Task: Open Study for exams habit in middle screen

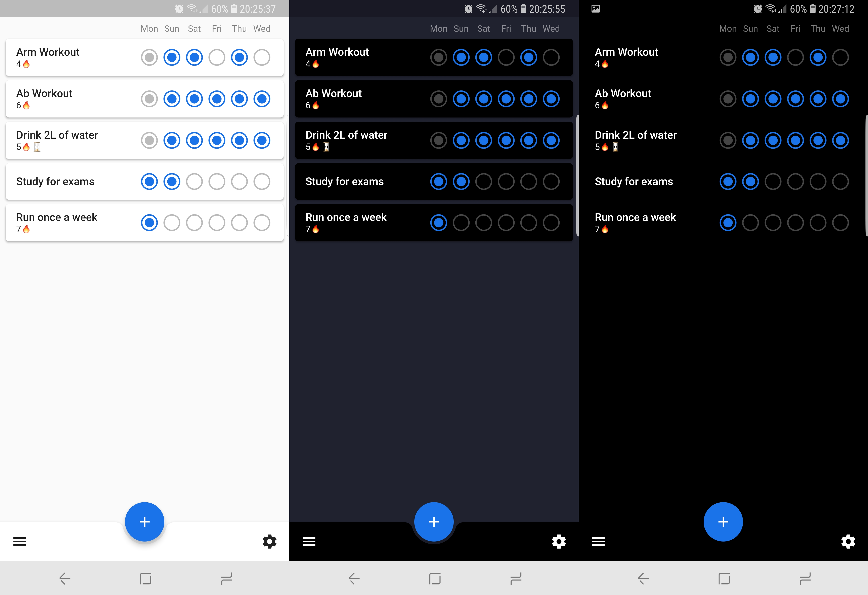Action: (344, 182)
